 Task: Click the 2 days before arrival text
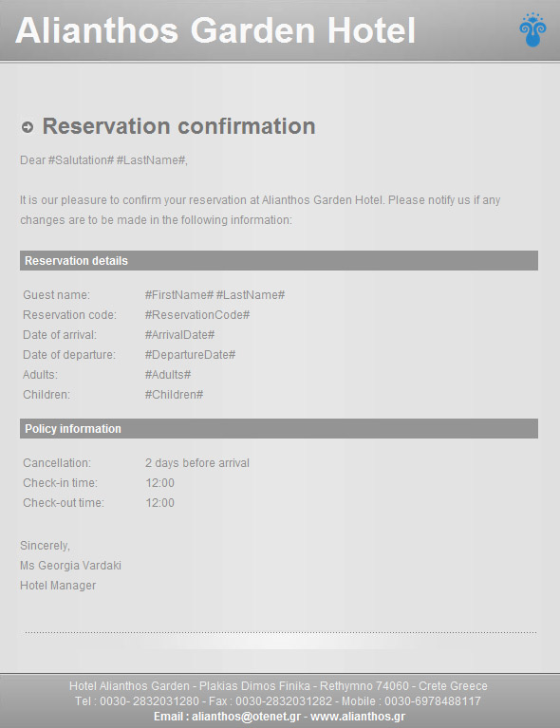pos(197,463)
